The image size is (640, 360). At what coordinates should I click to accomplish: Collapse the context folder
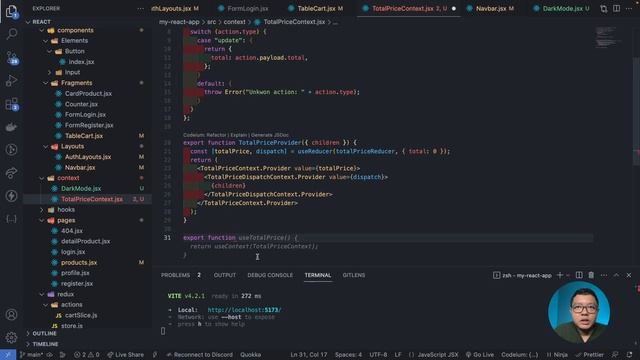tap(42, 178)
